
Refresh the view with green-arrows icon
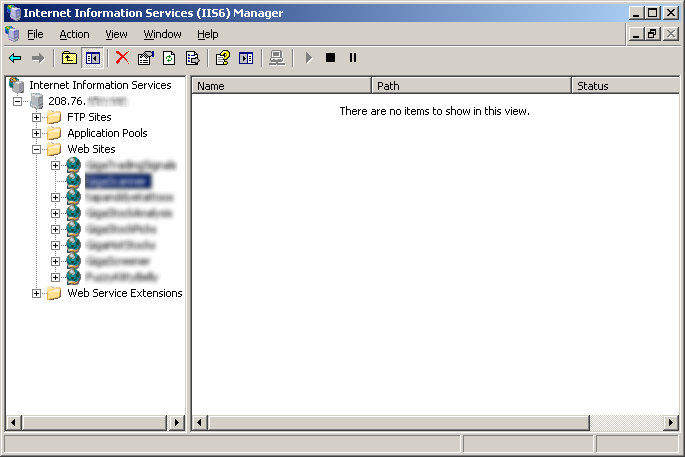click(169, 58)
